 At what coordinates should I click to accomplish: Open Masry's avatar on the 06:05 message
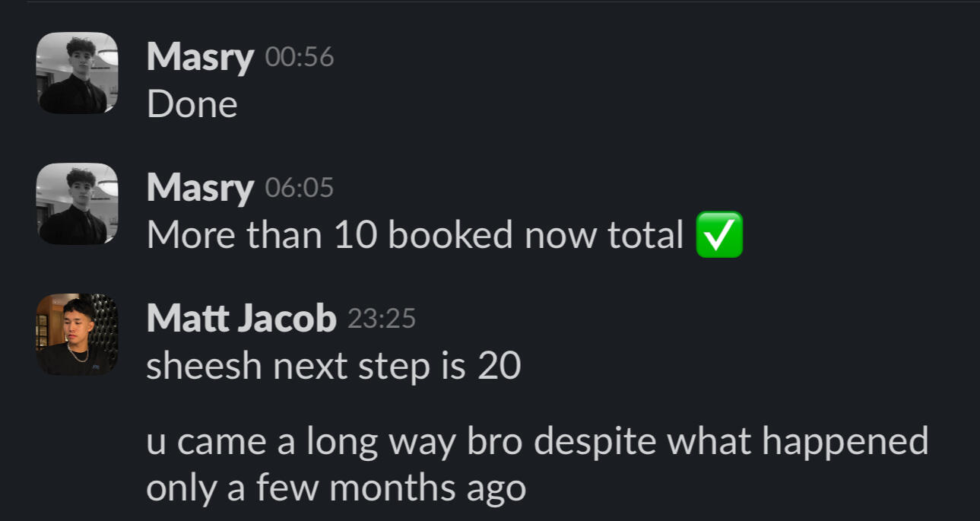tap(77, 204)
